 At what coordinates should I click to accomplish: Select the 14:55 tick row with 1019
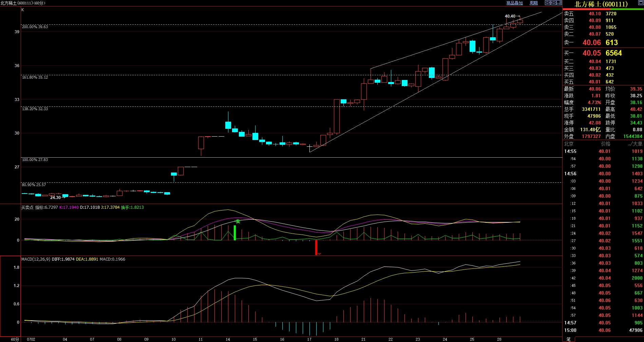click(x=603, y=151)
